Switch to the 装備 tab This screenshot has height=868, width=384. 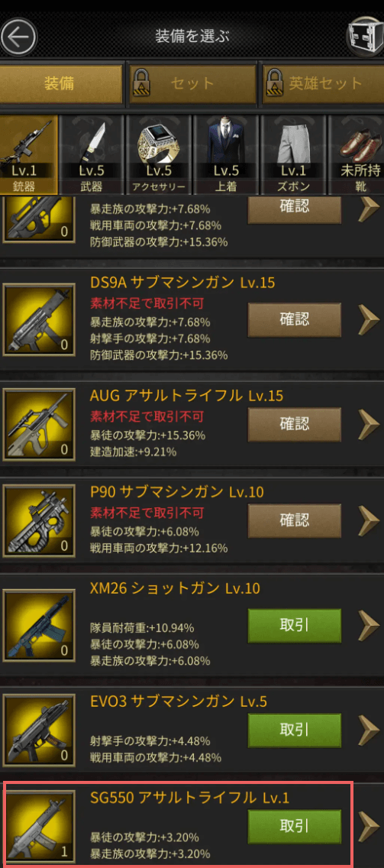pyautogui.click(x=60, y=84)
